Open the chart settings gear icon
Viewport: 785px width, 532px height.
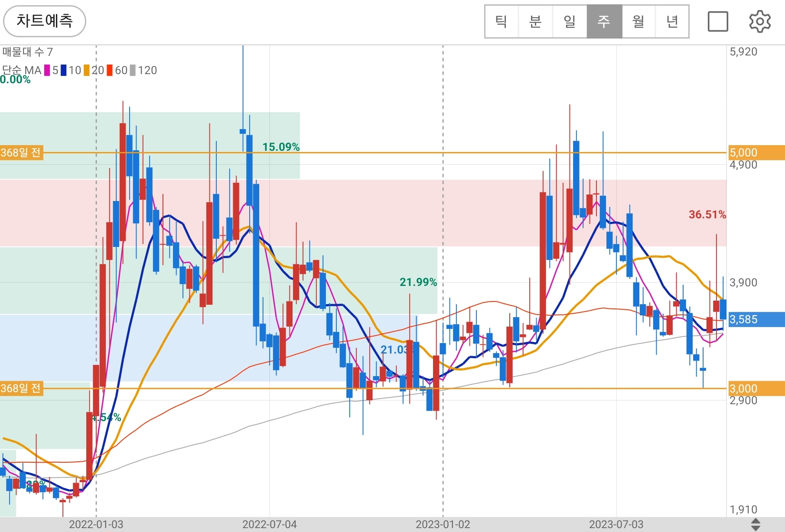tap(760, 21)
